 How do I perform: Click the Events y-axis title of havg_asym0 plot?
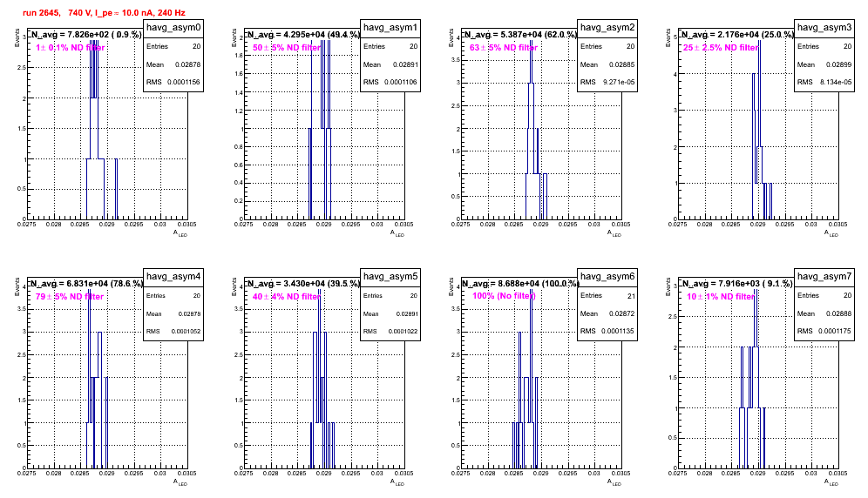[17, 37]
